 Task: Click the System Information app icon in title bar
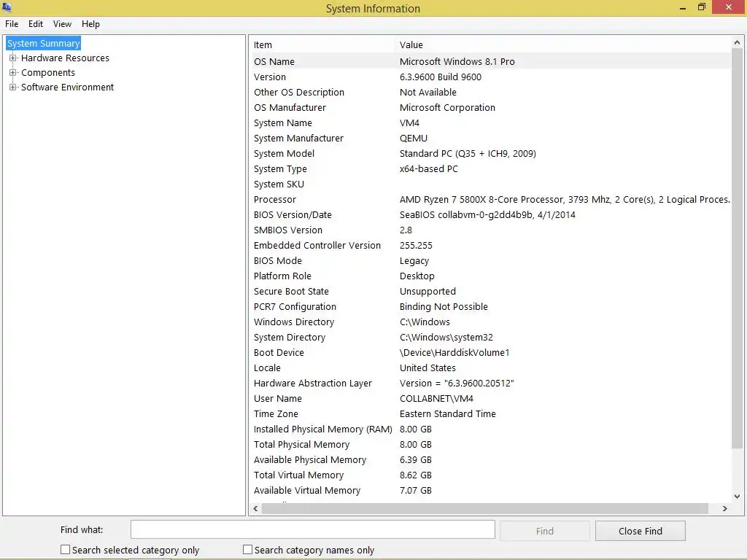point(7,7)
